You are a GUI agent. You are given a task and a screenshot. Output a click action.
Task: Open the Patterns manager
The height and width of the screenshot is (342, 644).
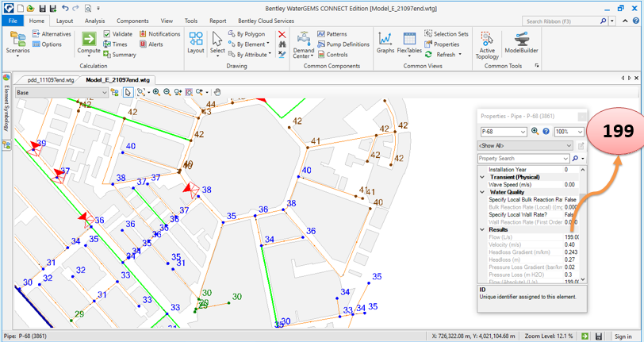point(332,34)
